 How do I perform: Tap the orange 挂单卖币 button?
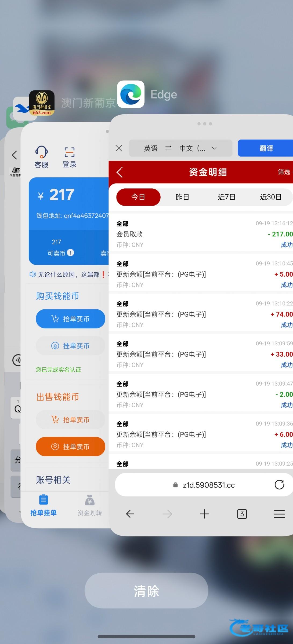[70, 447]
